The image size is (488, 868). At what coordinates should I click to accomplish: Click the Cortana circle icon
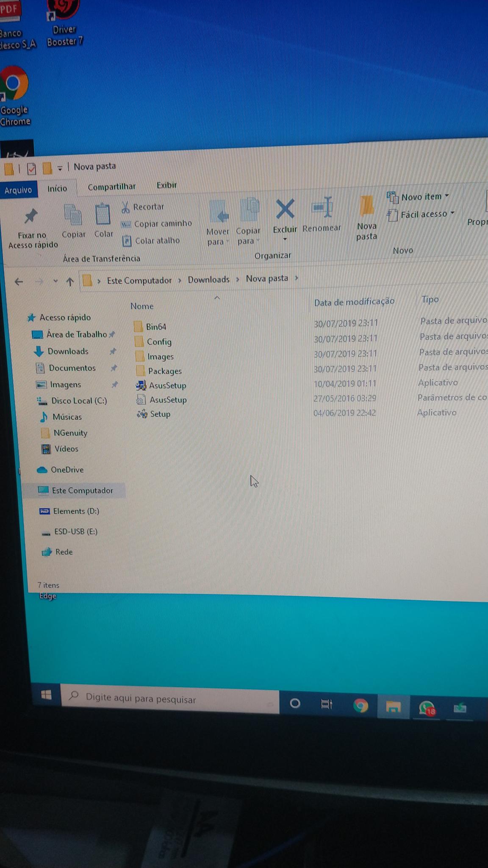click(295, 704)
